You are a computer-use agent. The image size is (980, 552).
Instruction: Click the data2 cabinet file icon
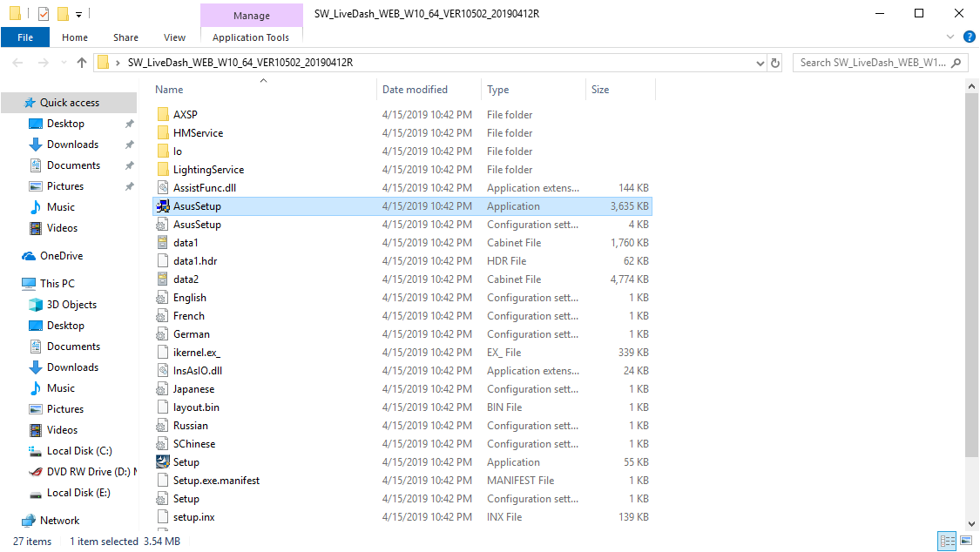point(163,279)
